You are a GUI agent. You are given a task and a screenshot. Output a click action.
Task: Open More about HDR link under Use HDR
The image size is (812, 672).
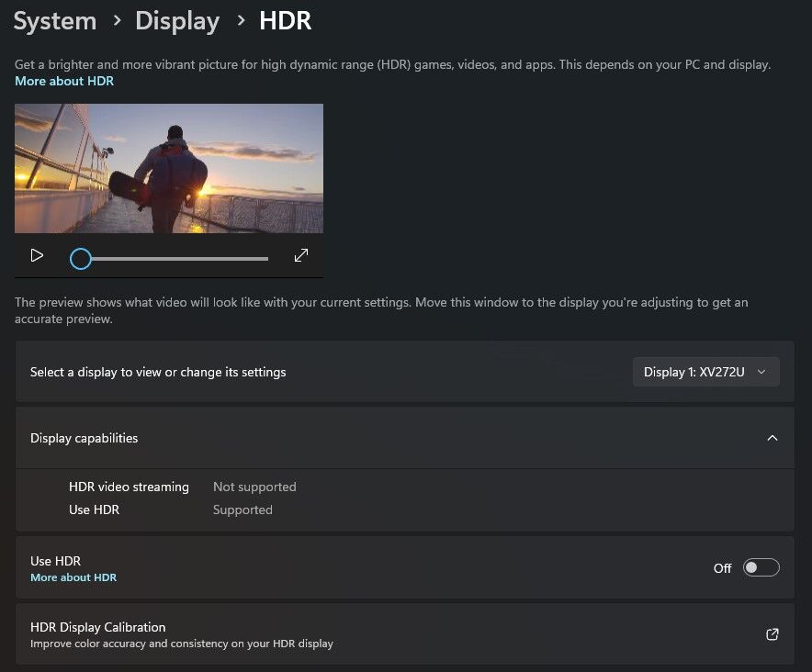coord(73,577)
